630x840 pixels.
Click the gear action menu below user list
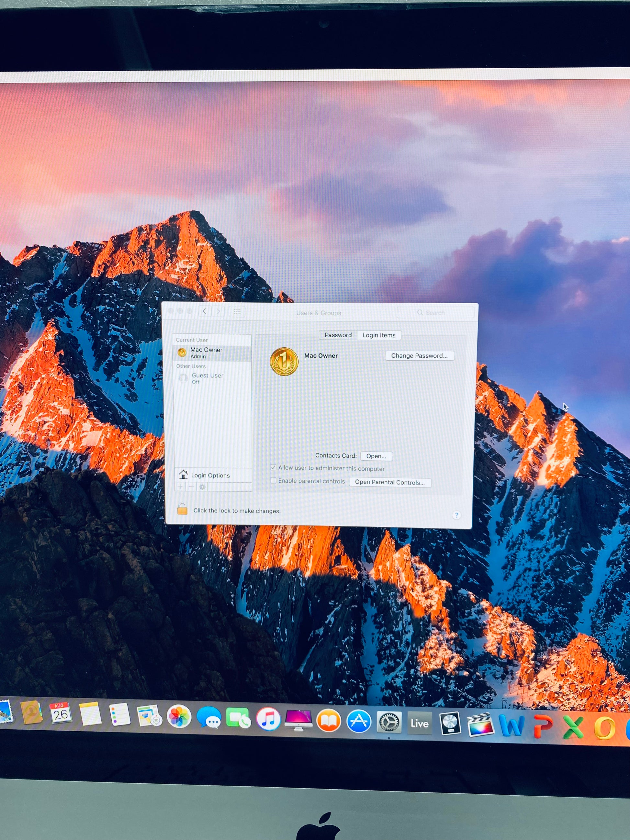click(x=202, y=487)
